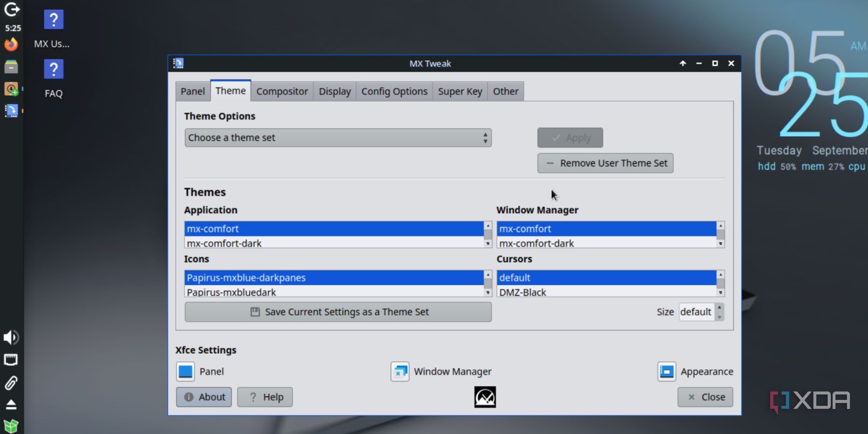Open the Config Options tab
868x434 pixels.
394,91
